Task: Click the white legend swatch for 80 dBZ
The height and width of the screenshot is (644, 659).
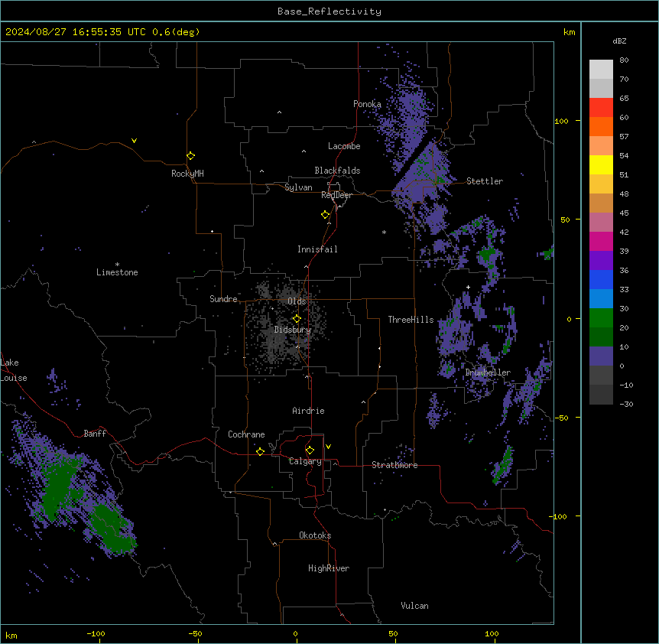Action: 601,70
